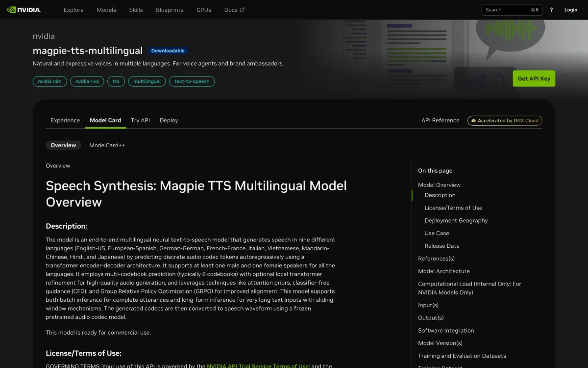The height and width of the screenshot is (368, 588).
Task: Select the nvidia riva tag
Action: click(87, 81)
